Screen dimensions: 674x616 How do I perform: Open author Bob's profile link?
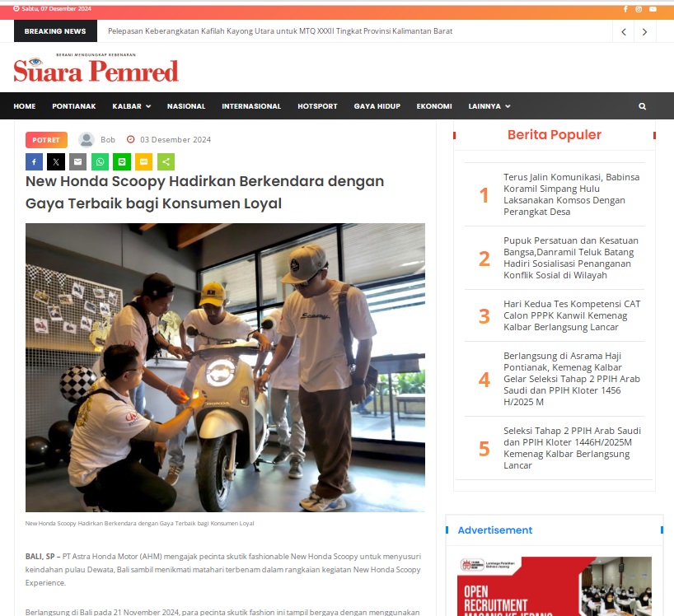click(108, 140)
